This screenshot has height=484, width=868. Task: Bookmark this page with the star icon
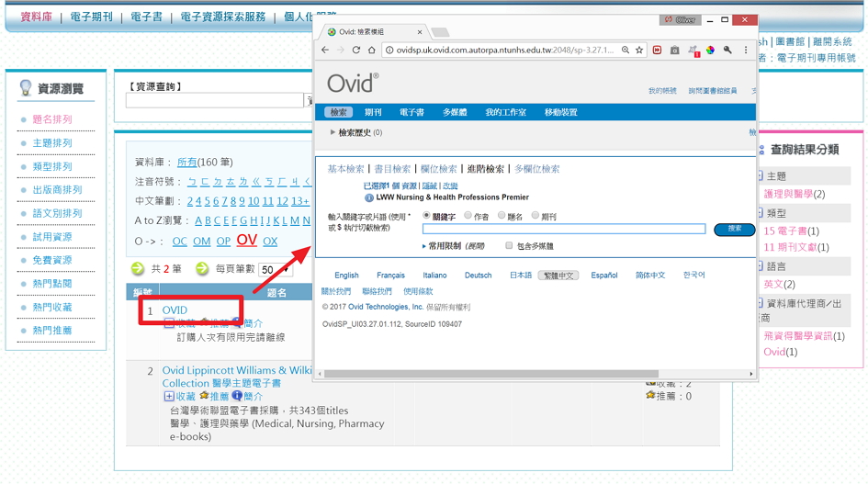tap(639, 50)
